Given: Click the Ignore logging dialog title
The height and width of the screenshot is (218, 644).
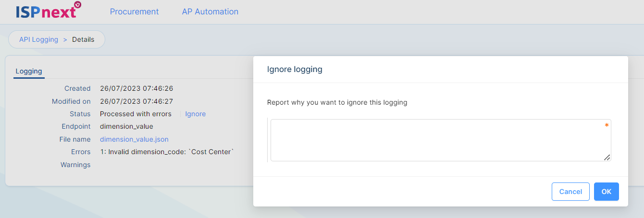Looking at the screenshot, I should point(295,69).
